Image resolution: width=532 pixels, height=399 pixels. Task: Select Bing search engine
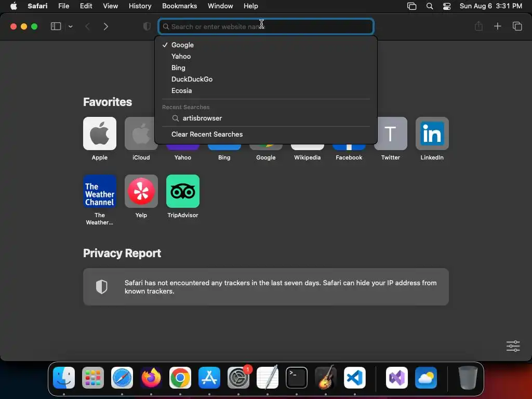tap(266, 68)
